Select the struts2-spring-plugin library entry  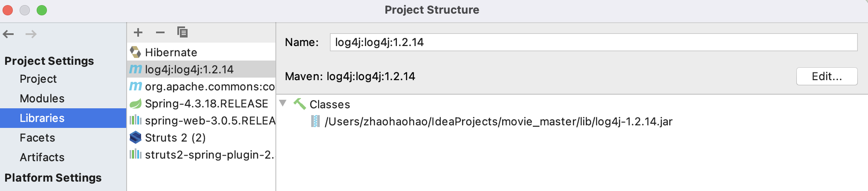(208, 155)
